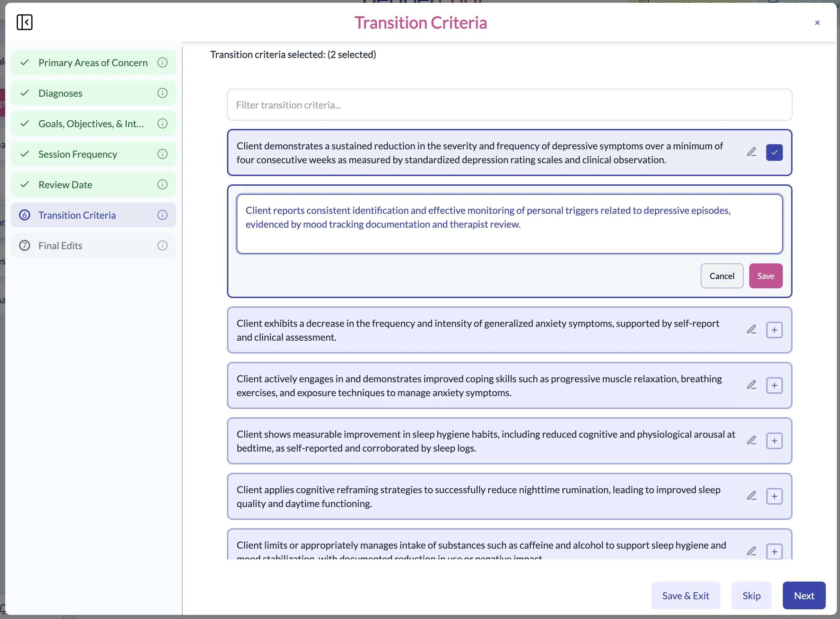Uncheck the depressive symptoms reduction criterion
This screenshot has height=619, width=840.
coord(774,152)
